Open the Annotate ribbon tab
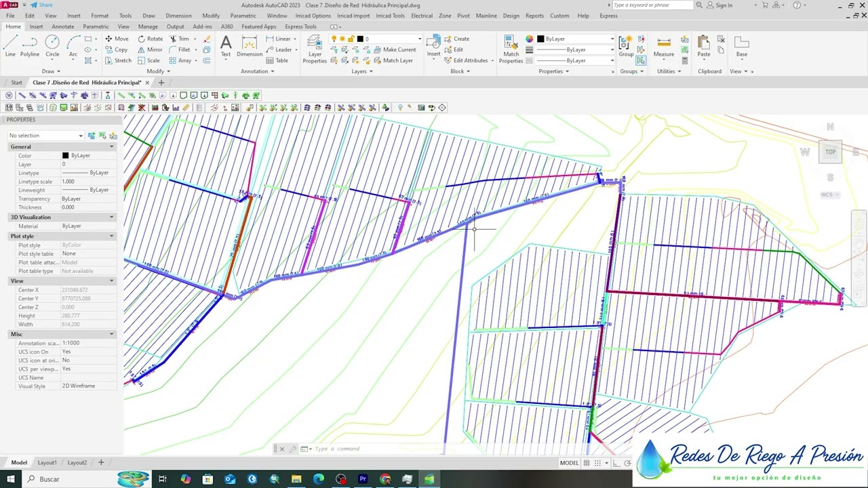The width and height of the screenshot is (868, 488). click(63, 26)
